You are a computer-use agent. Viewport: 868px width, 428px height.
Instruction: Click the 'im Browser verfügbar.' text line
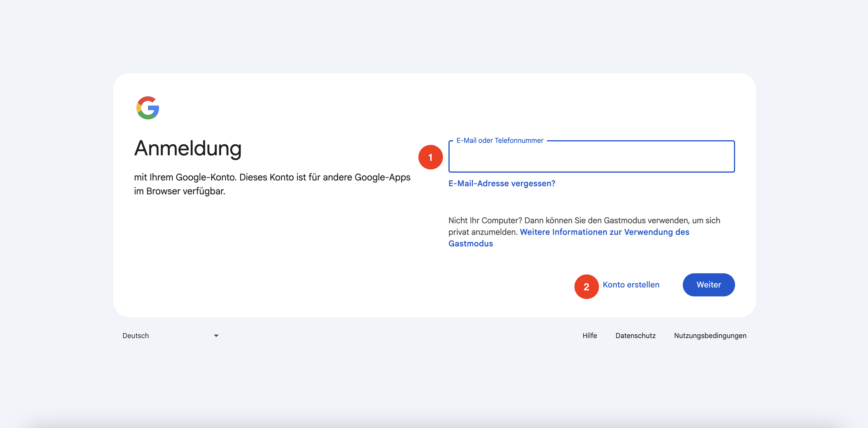tap(179, 191)
